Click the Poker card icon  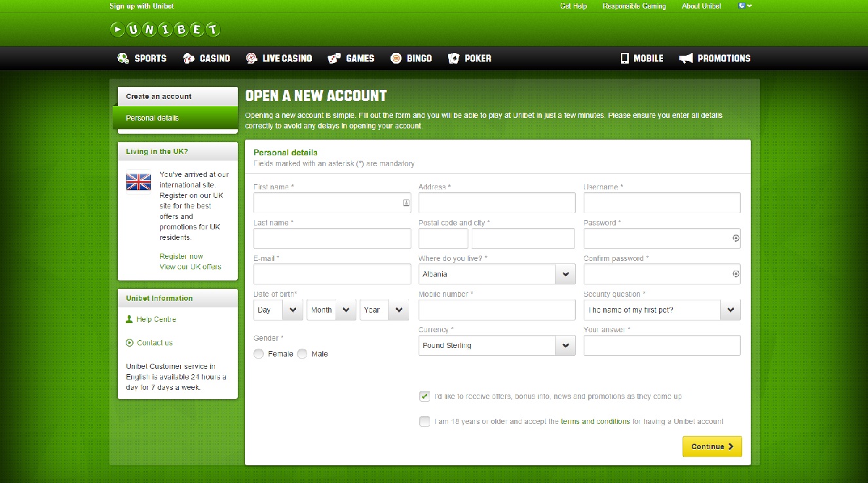click(x=453, y=58)
